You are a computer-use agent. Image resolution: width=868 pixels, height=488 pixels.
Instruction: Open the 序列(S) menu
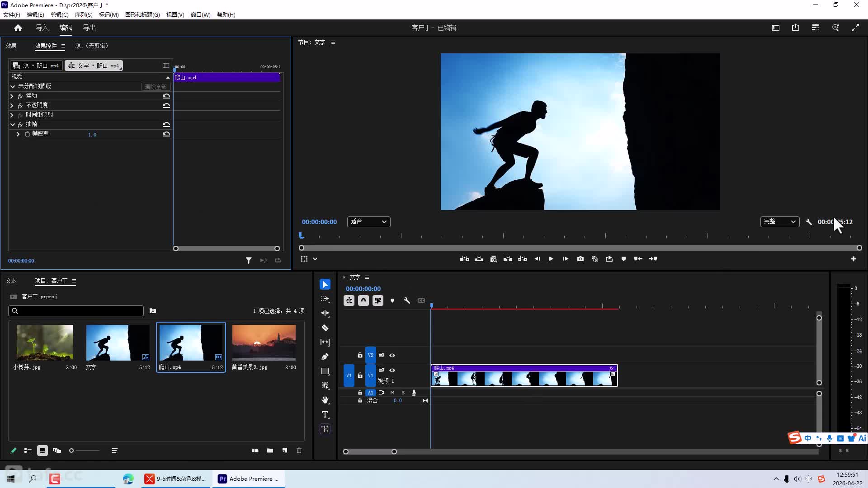pyautogui.click(x=84, y=14)
